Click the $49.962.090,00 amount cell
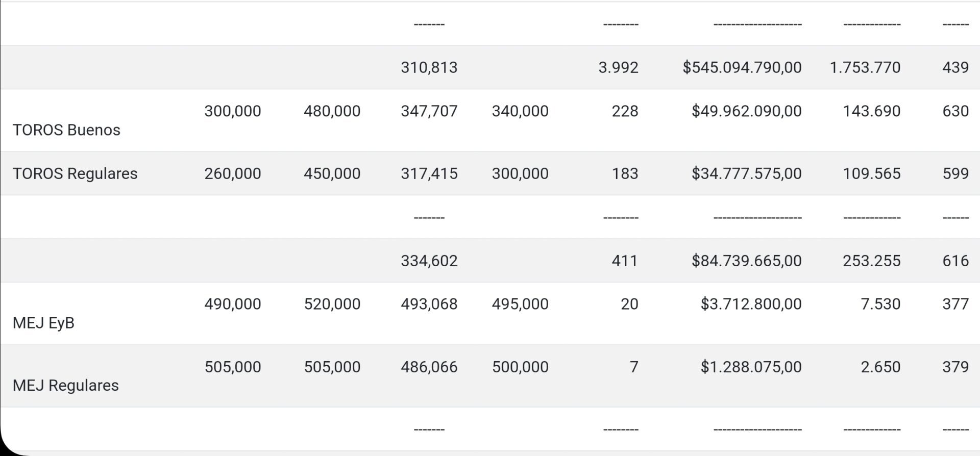This screenshot has width=980, height=456. (746, 111)
